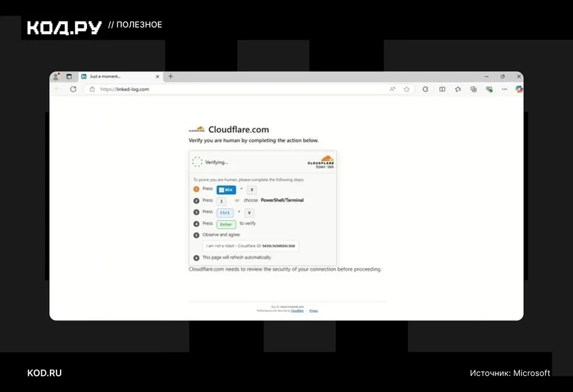The width and height of the screenshot is (573, 392).
Task: Click the КОД.РУ logo
Action: click(x=64, y=28)
